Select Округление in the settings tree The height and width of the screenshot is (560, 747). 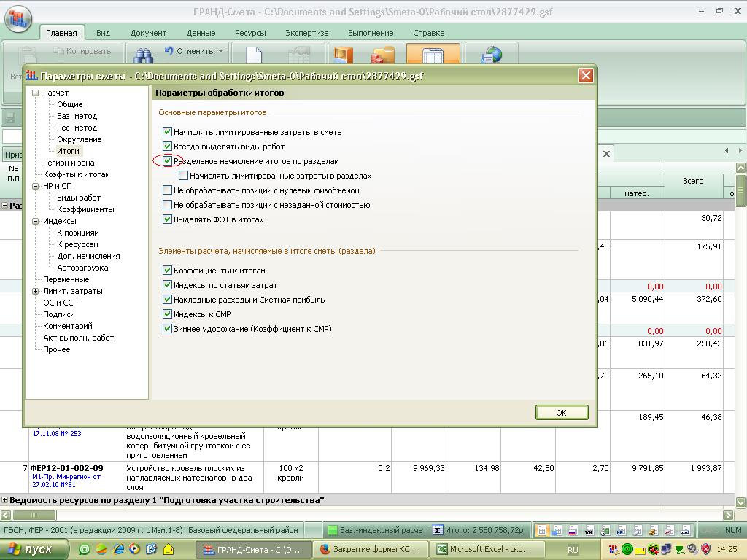pos(80,139)
